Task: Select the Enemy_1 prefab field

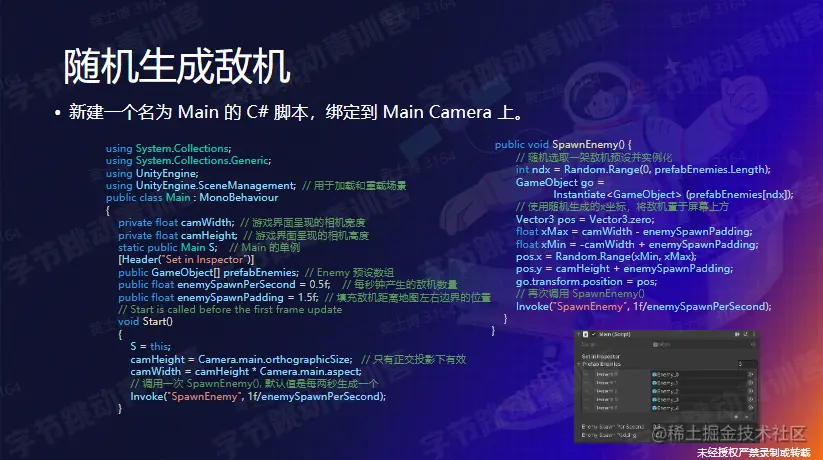Action: 698,383
